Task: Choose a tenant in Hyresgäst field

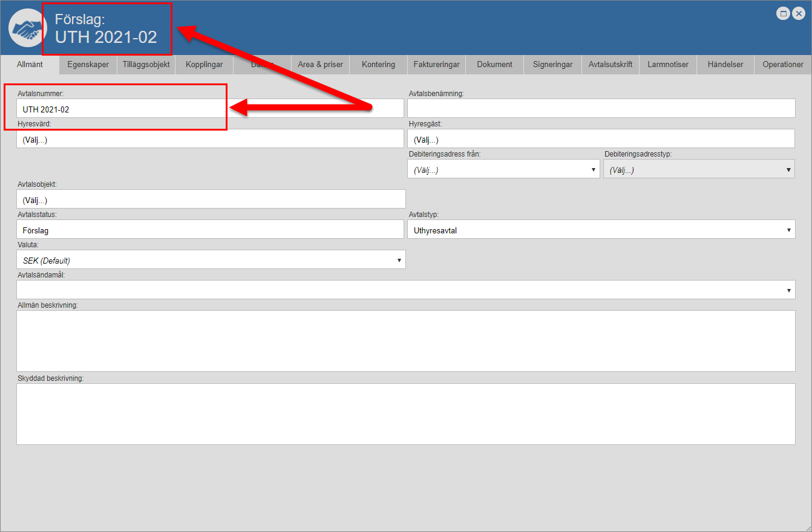Action: pos(601,139)
